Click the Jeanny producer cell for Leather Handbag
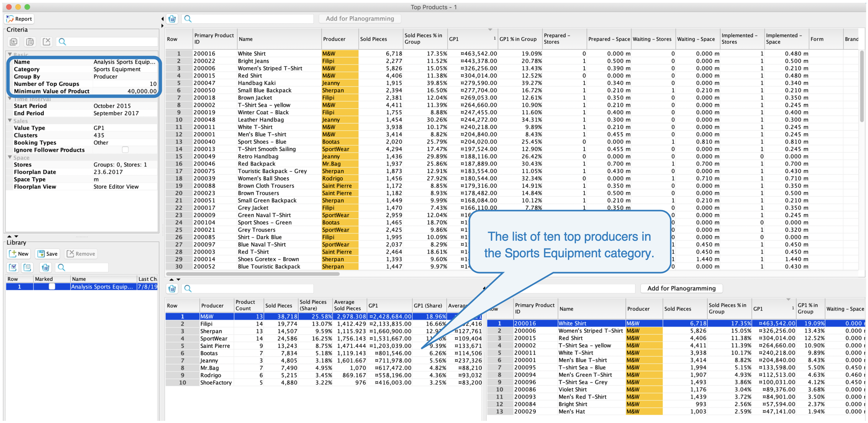The width and height of the screenshot is (868, 423). coord(340,120)
